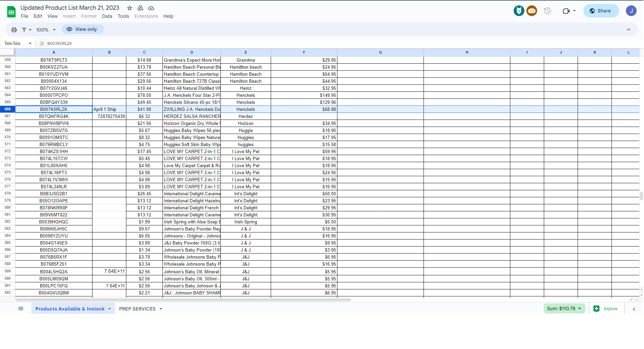Open the Google Sheets home icon

pos(11,12)
